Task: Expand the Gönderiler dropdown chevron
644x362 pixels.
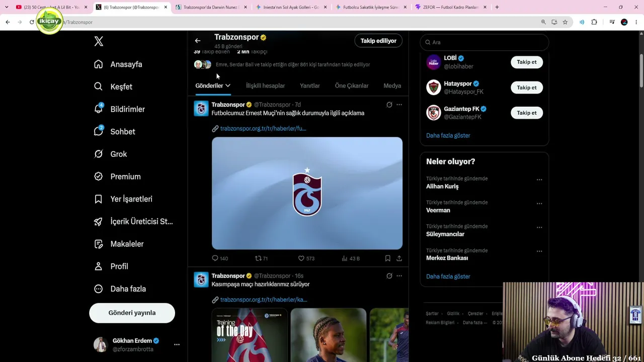Action: pyautogui.click(x=228, y=85)
